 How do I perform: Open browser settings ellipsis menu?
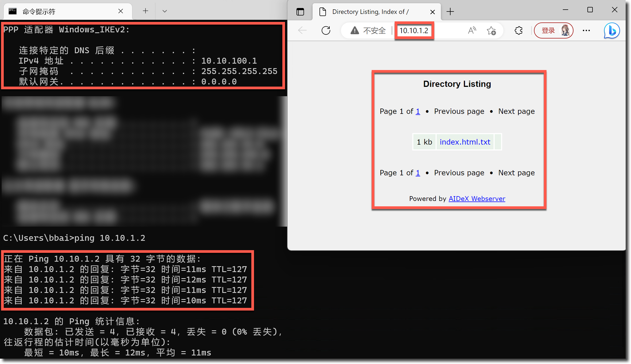pos(586,30)
